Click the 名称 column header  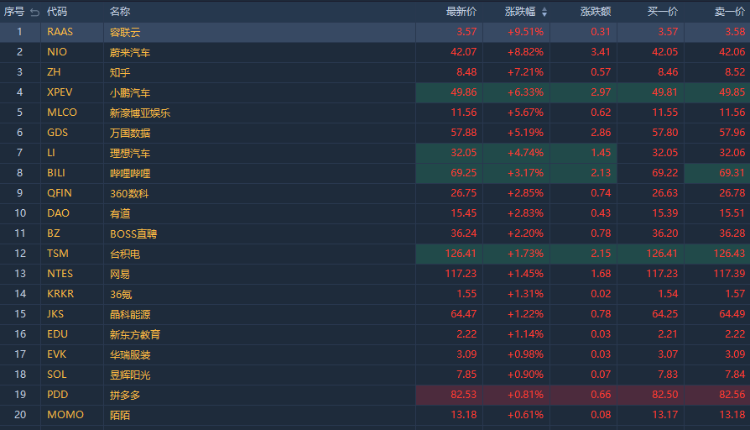pos(119,12)
